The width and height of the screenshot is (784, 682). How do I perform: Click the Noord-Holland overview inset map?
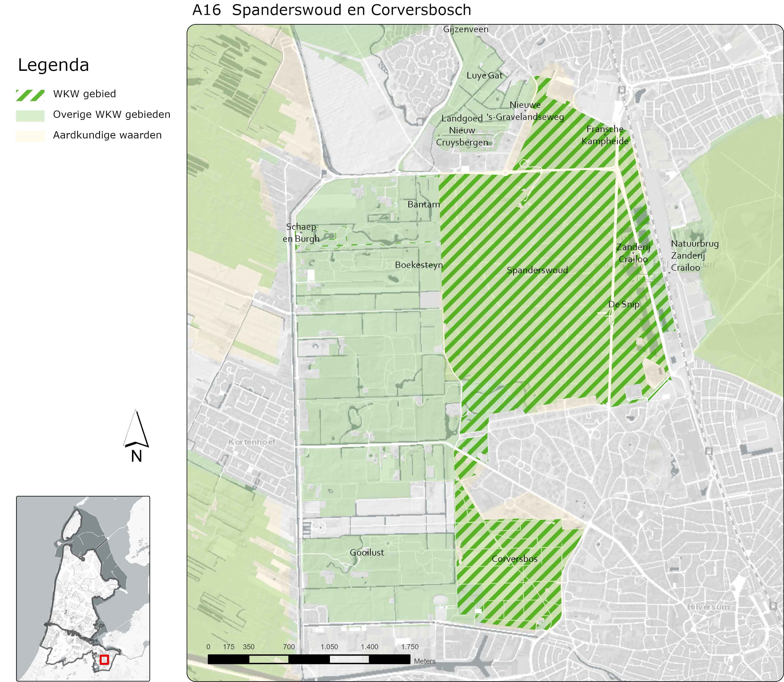(x=83, y=588)
